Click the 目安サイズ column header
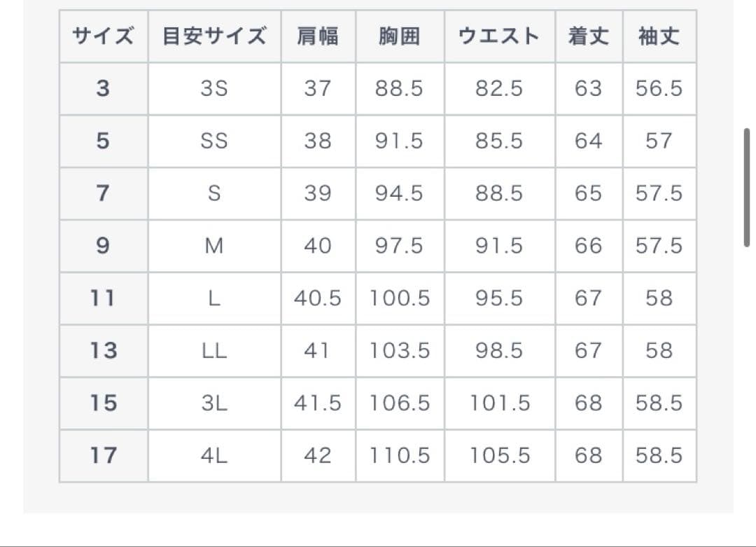 214,36
